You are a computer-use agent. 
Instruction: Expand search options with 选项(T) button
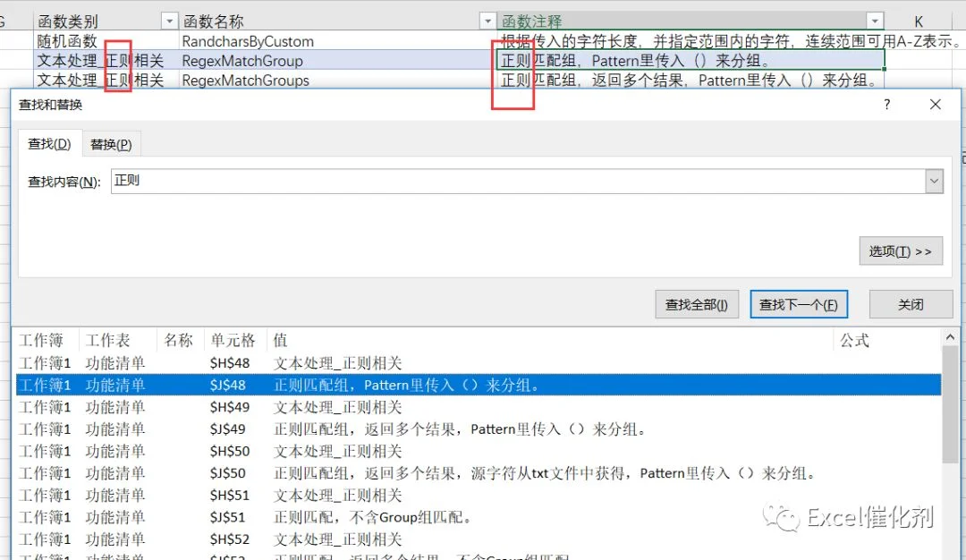(x=901, y=250)
